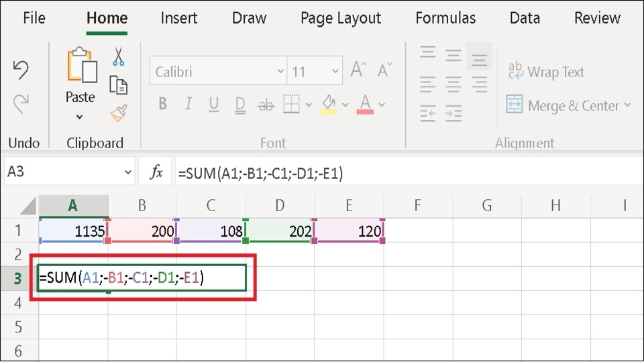Click Center text alignment icon

coord(453,84)
